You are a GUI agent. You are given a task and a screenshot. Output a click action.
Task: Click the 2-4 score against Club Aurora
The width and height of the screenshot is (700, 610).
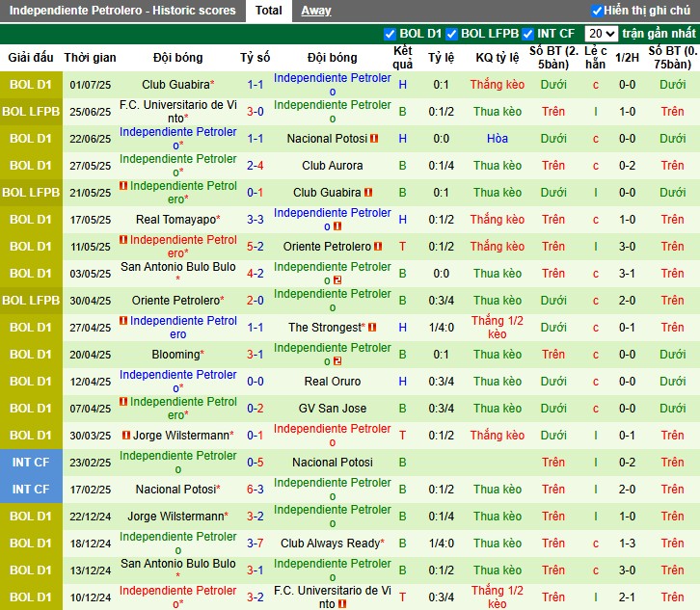click(x=255, y=166)
